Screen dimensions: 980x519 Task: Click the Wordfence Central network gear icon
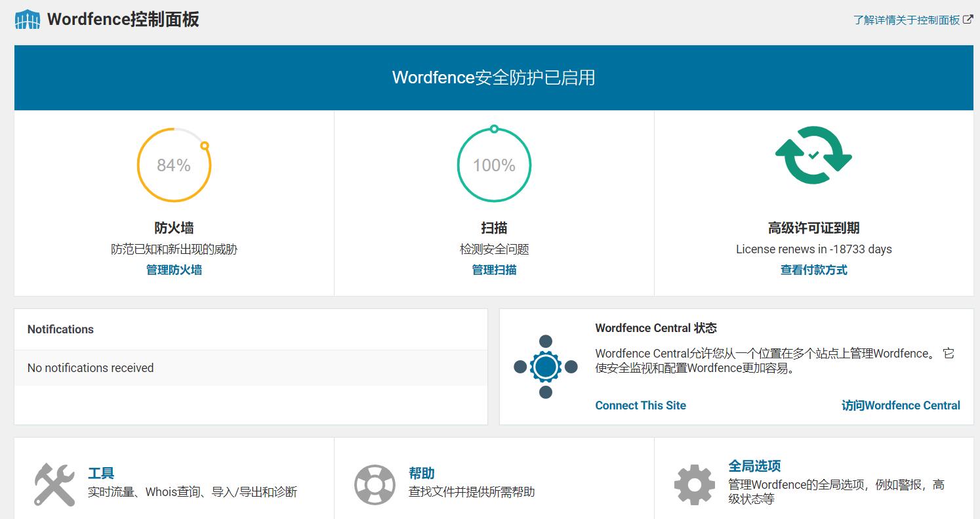(x=545, y=367)
